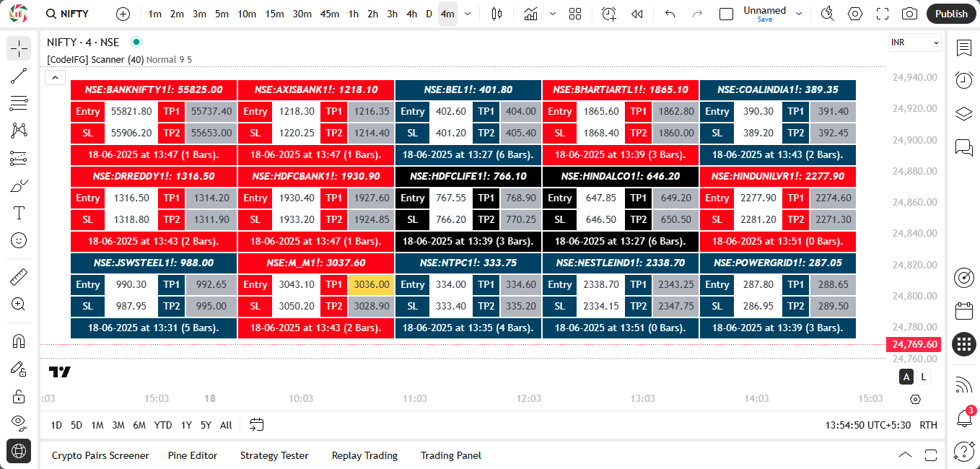
Task: Open the alerts clock panel
Action: coord(964,80)
